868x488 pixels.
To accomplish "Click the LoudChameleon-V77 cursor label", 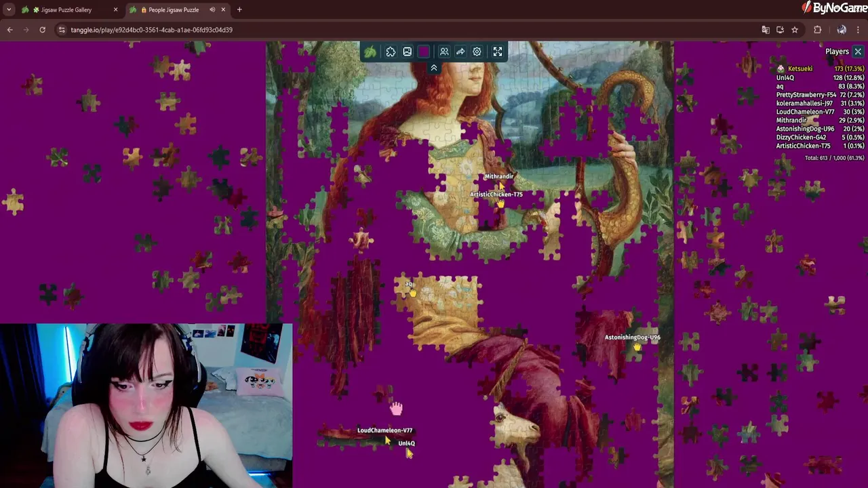I will tap(384, 430).
